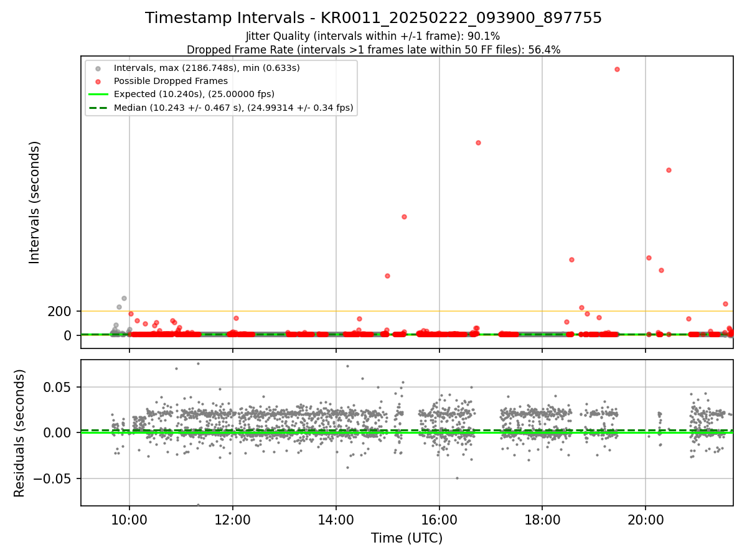Click the plot title 'Timestamp Intervals - KR0011_20250222_093900_897755'
Image resolution: width=747 pixels, height=560 pixels.
coord(374,18)
